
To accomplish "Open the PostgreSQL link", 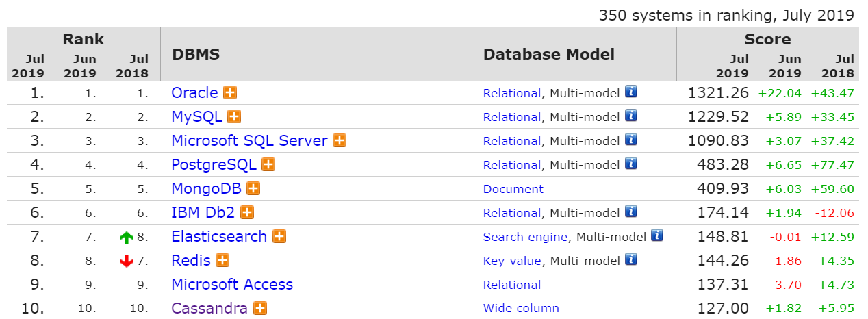I will pos(214,164).
